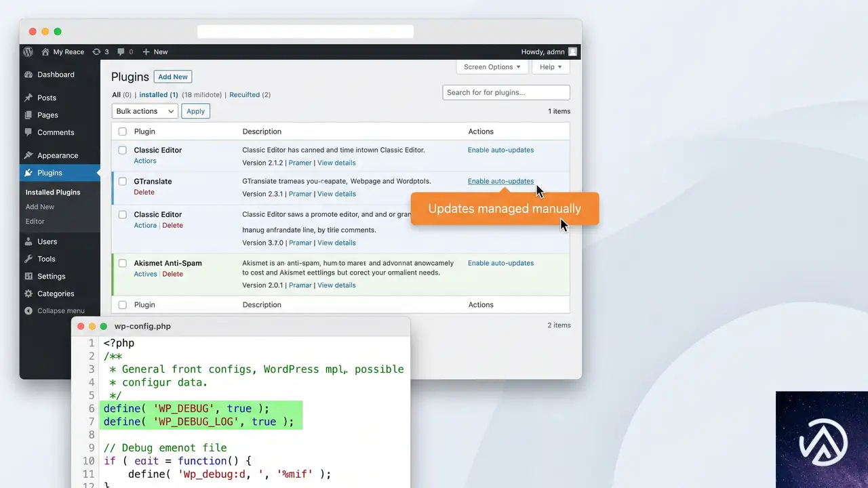Delete the Classic Editor 3.7.0 plugin
This screenshot has height=488, width=868.
172,225
